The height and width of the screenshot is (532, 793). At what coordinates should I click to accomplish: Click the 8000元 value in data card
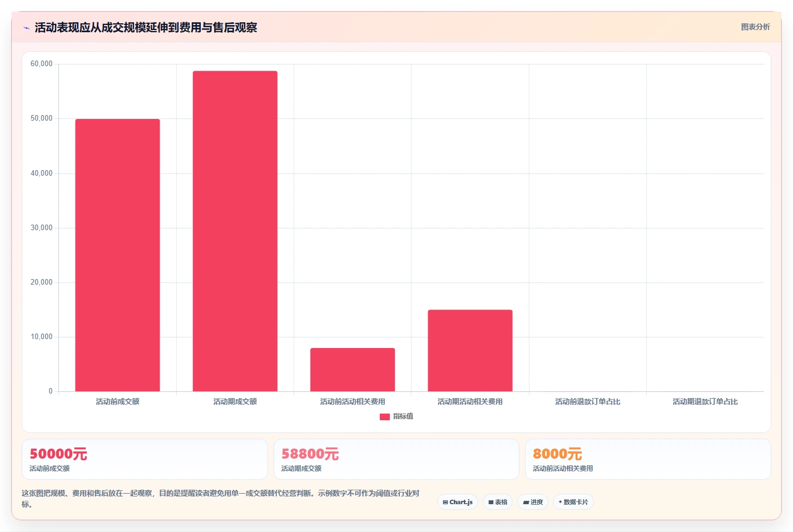click(557, 454)
